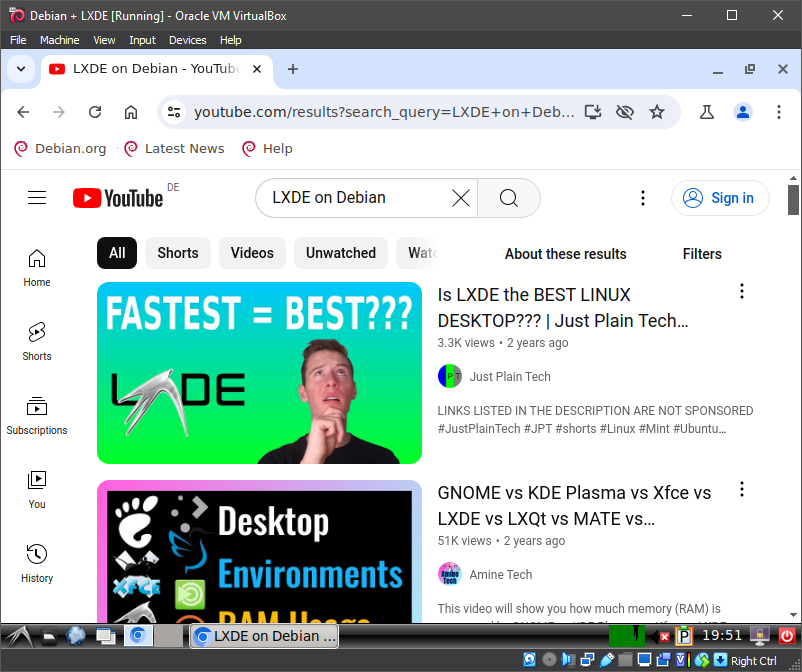Viewport: 802px width, 672px height.
Task: Select the All results tab
Action: click(x=116, y=253)
